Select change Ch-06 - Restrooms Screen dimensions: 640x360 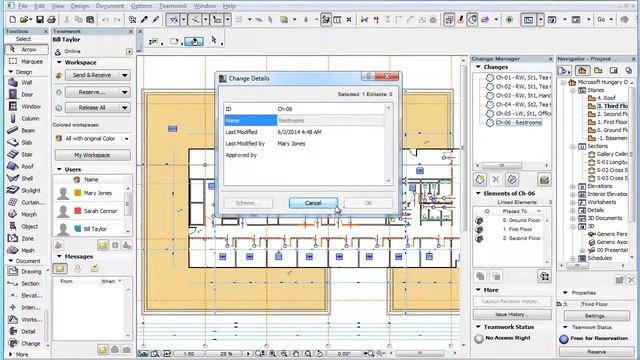pos(518,122)
